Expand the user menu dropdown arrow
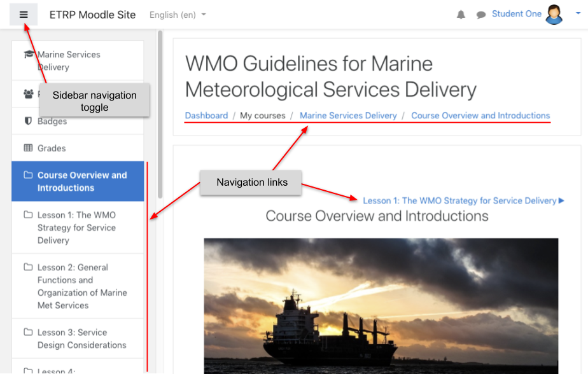The height and width of the screenshot is (374, 588). (578, 13)
